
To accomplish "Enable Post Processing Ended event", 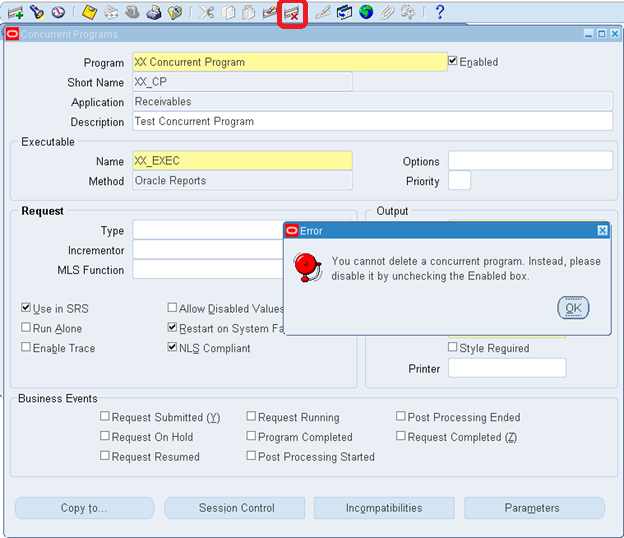I will point(401,416).
